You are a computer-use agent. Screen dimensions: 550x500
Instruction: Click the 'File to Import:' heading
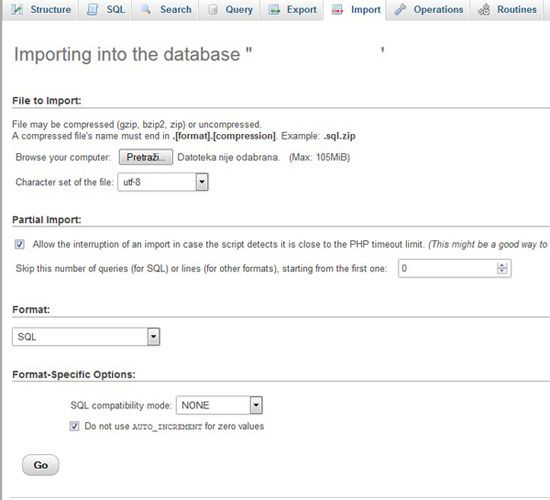point(47,101)
